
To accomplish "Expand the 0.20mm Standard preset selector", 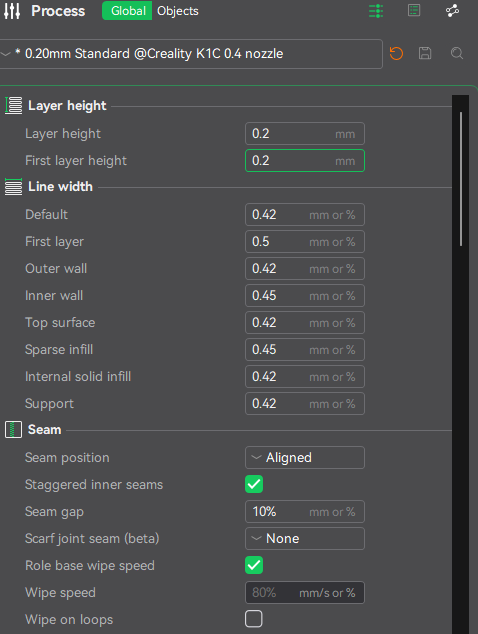I will [190, 54].
